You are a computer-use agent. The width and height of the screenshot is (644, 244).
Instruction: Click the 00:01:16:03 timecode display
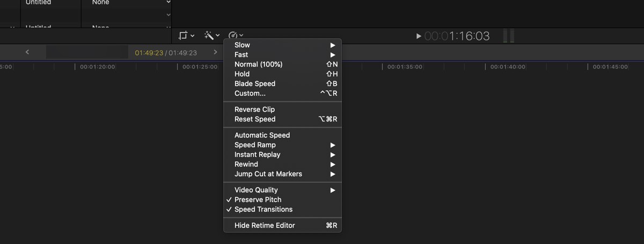click(457, 36)
